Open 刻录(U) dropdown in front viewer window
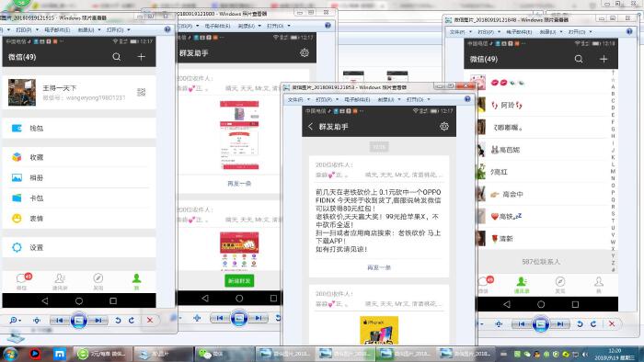This screenshot has width=644, height=362. (388, 99)
